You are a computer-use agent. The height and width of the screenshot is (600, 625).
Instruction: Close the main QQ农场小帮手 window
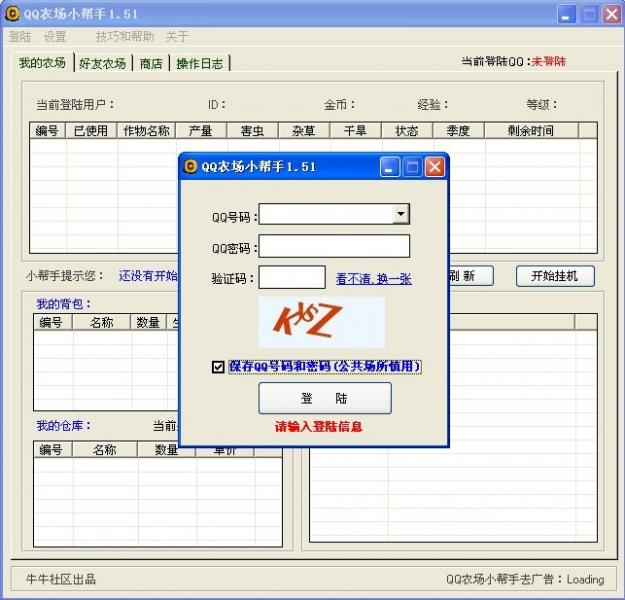click(612, 15)
